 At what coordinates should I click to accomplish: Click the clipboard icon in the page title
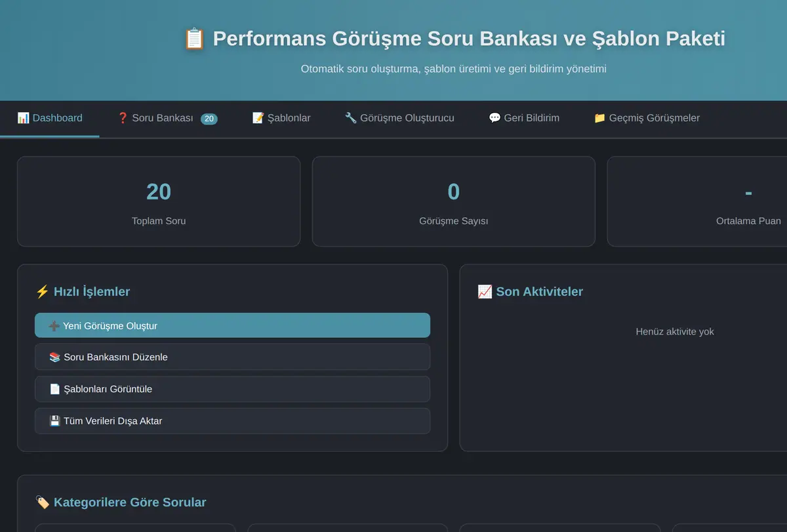click(x=195, y=39)
